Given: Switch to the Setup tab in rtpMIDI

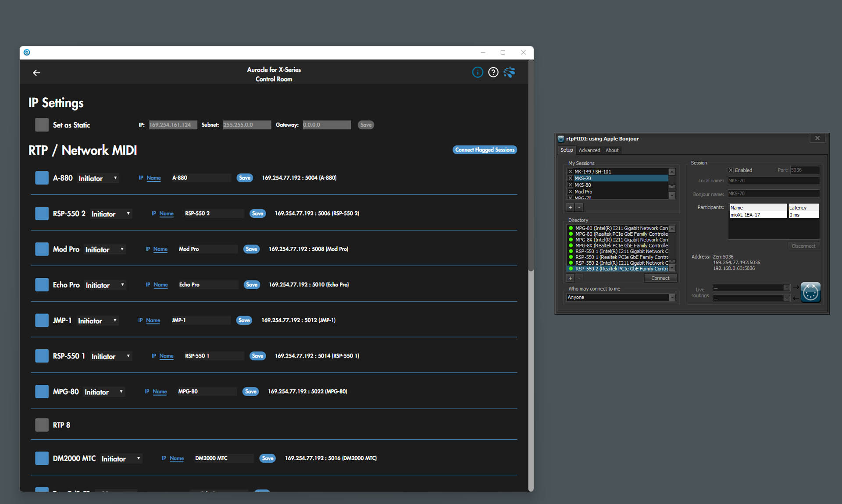Looking at the screenshot, I should [x=567, y=150].
